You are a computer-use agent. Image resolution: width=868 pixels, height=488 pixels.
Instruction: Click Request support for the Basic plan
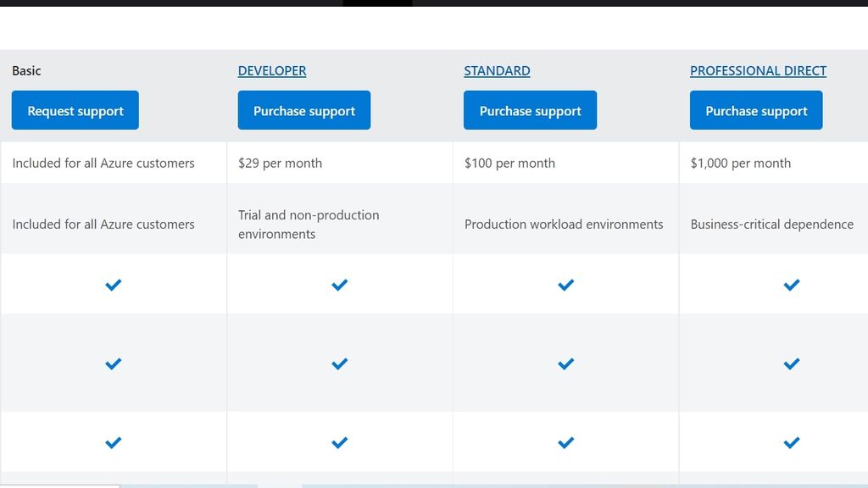pyautogui.click(x=75, y=110)
